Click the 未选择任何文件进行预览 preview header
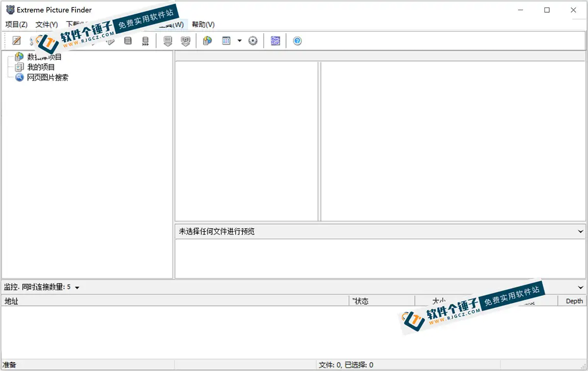Image resolution: width=588 pixels, height=371 pixels. pos(380,232)
